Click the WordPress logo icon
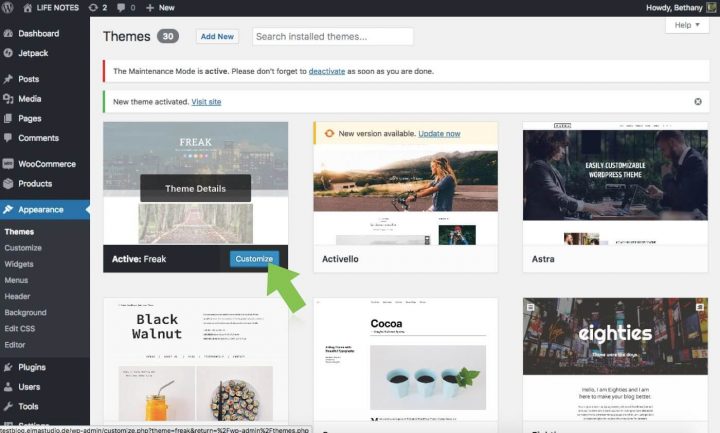720x433 pixels. point(7,7)
